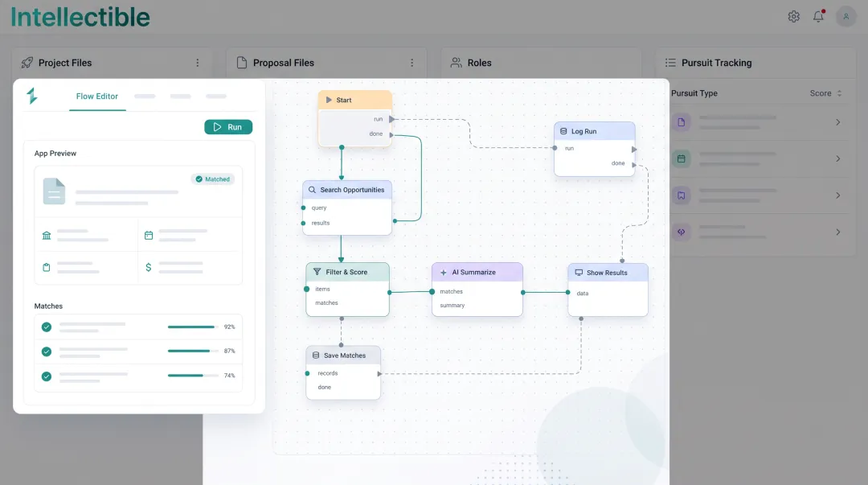
Task: Click the App Preview heading
Action: click(55, 154)
